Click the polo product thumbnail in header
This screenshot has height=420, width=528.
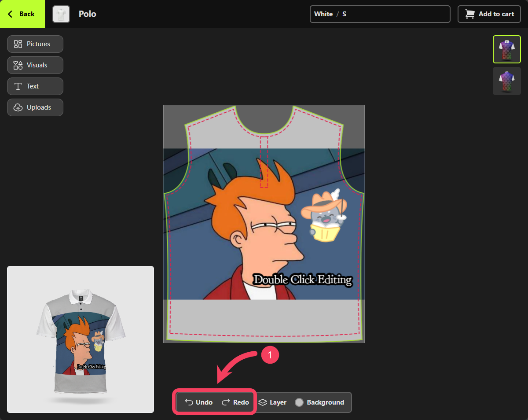click(61, 14)
